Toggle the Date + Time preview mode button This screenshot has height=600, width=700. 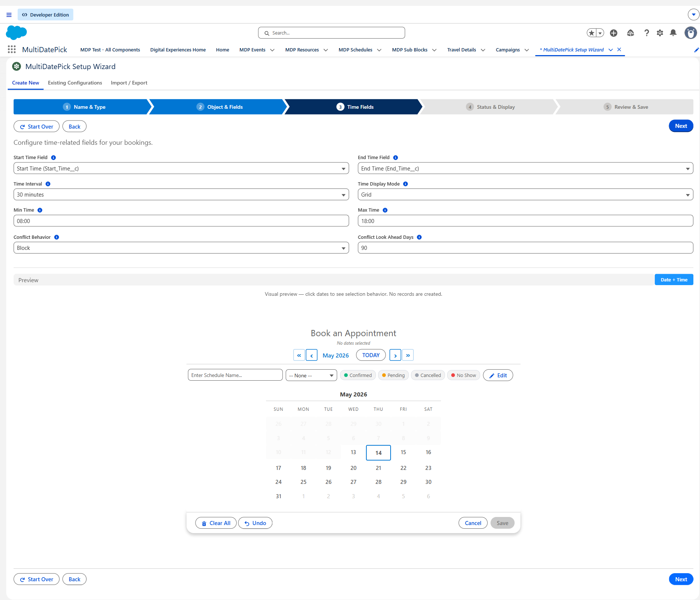(674, 280)
